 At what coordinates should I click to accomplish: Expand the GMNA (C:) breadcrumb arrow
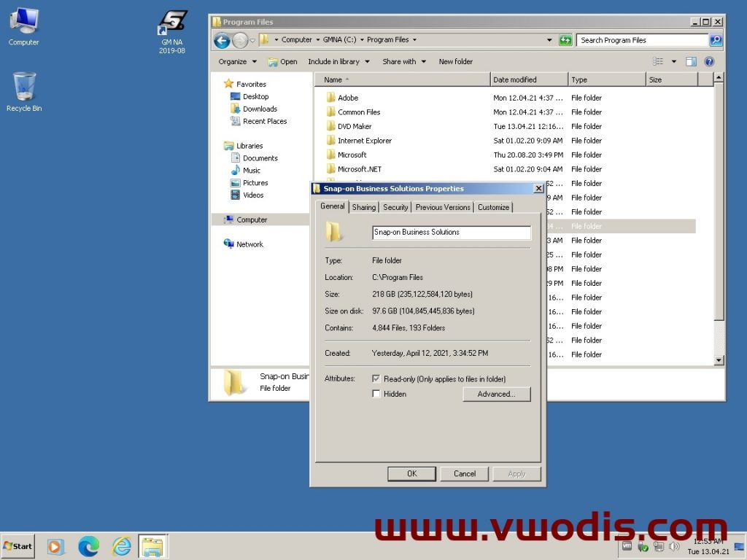point(362,40)
